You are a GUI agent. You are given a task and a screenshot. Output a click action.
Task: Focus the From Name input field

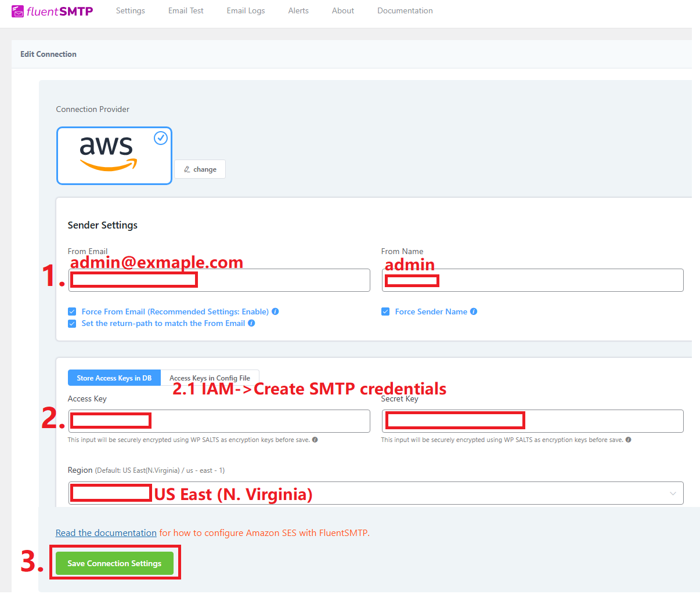(532, 280)
